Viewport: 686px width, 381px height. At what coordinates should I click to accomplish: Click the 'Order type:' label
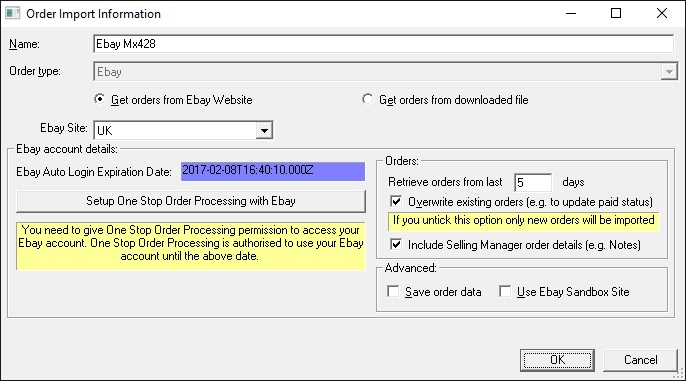pos(35,71)
